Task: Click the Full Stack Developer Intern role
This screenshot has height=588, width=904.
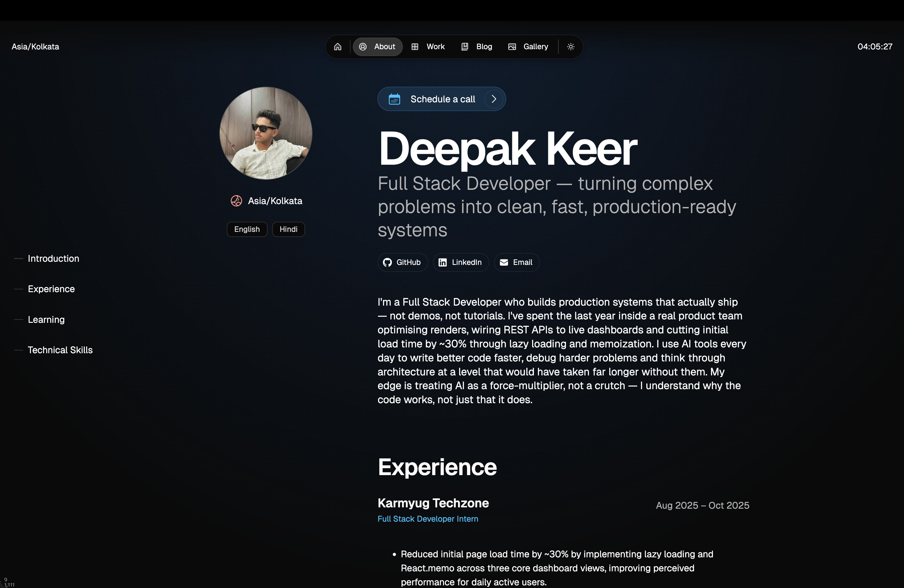Action: tap(428, 519)
